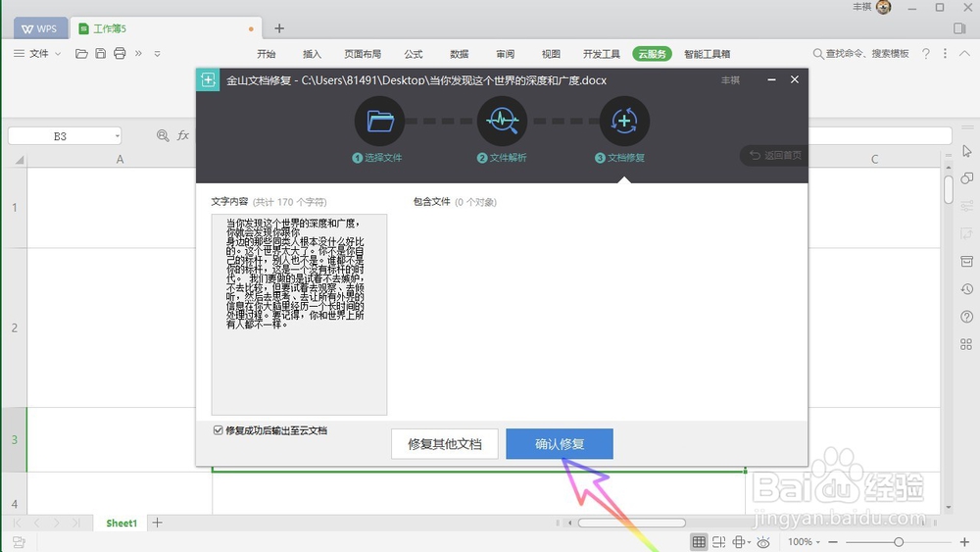
Task: Click 返回首页 button in repair dialog
Action: click(775, 155)
